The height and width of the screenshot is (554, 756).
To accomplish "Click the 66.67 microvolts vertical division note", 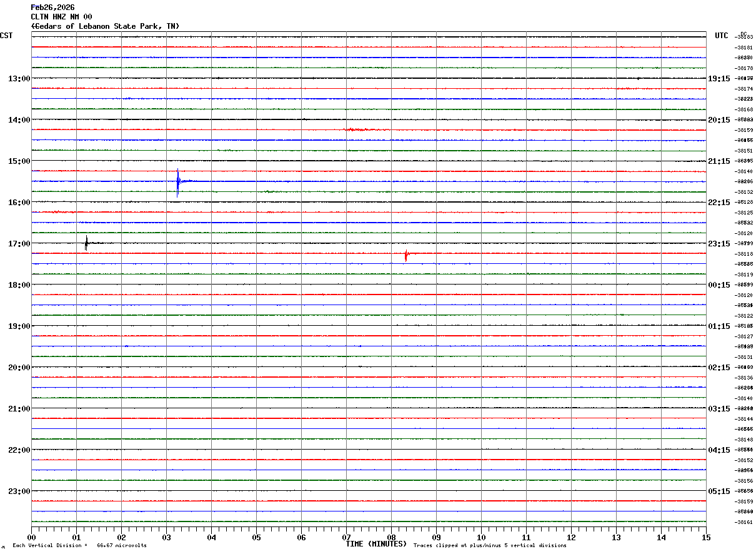I will [79, 546].
